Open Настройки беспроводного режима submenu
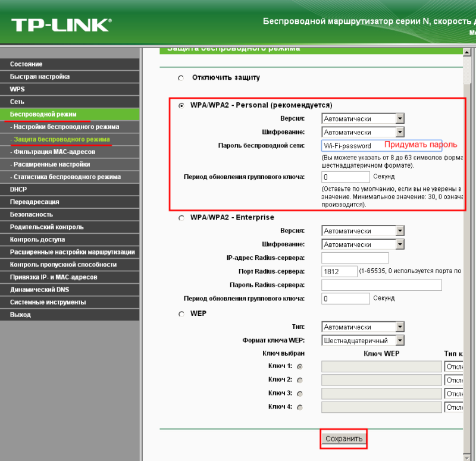Viewport: 476px width, 461px height. (70, 127)
